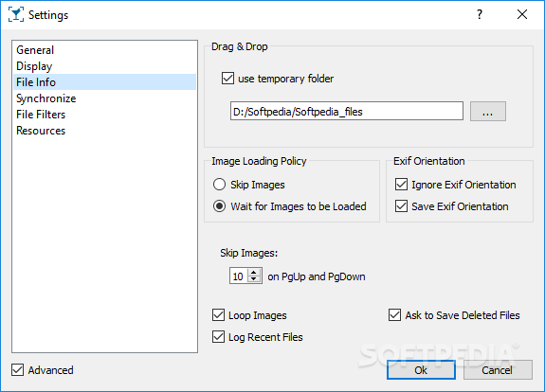Disable Ignore Exif Orientation checkbox
This screenshot has height=392, width=545.
401,185
